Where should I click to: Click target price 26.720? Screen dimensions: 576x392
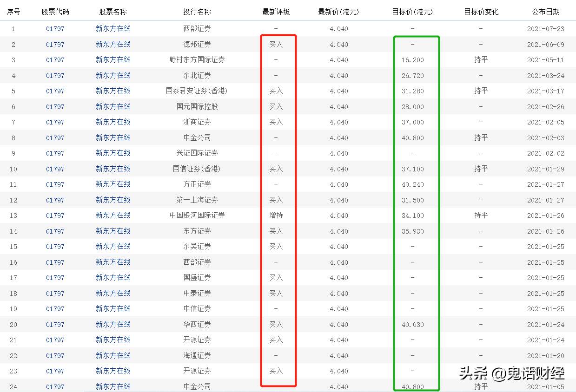click(x=412, y=76)
